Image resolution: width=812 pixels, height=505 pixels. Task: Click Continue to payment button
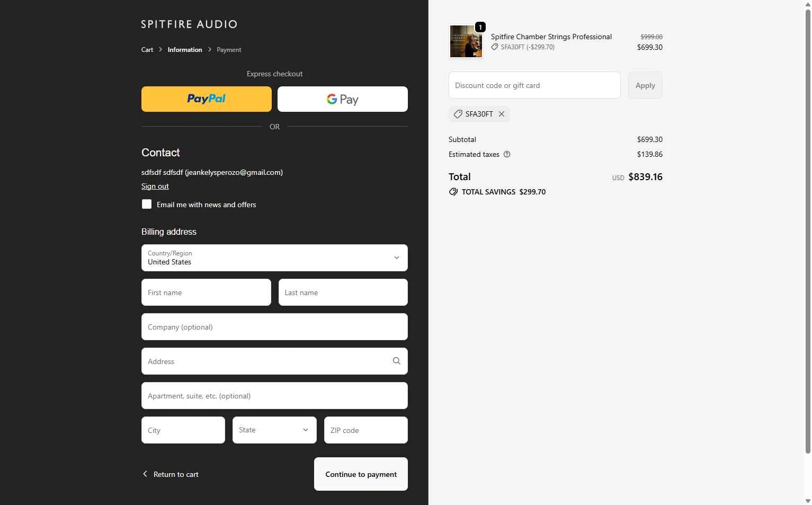(x=361, y=474)
